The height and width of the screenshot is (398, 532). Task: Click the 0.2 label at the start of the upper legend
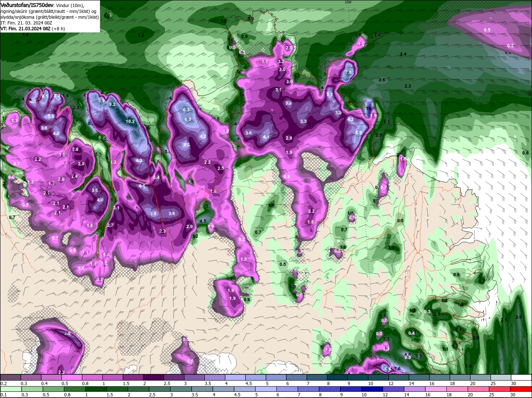tap(4, 383)
